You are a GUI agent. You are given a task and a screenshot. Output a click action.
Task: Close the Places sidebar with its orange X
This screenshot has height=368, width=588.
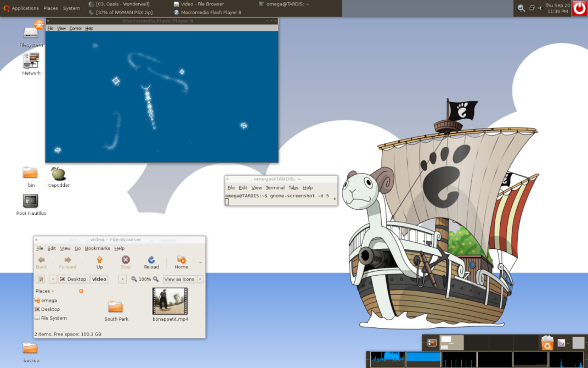tap(81, 291)
